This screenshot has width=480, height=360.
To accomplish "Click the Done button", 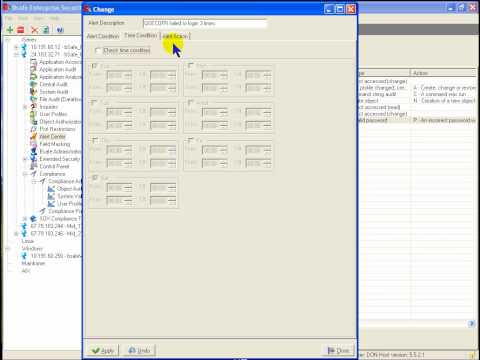I will click(338, 351).
